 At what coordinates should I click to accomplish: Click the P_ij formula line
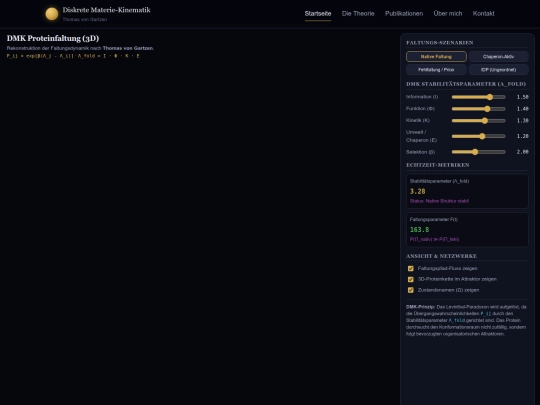[x=73, y=56]
